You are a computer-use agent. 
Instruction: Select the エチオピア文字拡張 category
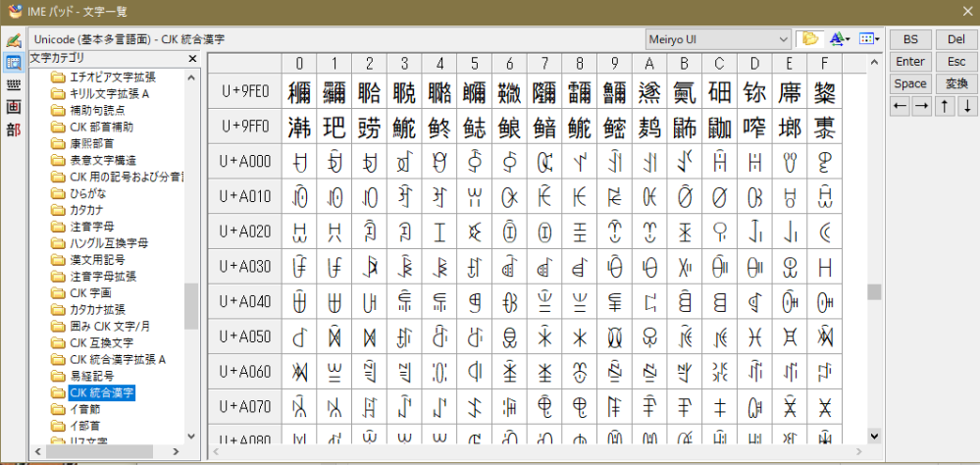point(113,77)
